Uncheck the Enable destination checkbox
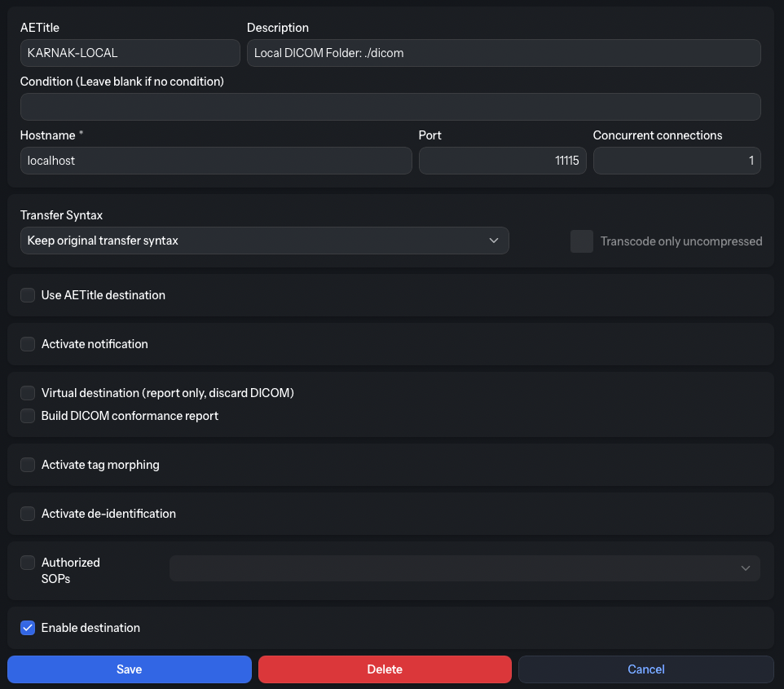This screenshot has height=689, width=784. 28,628
